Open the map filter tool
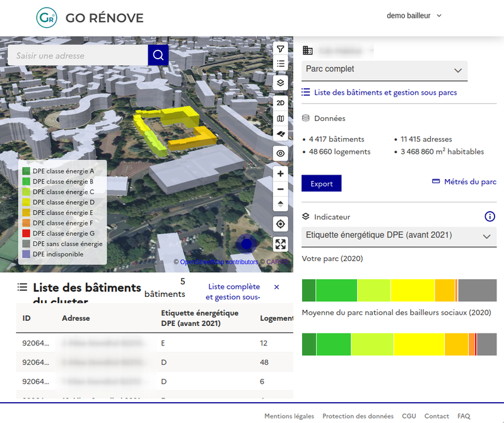Viewport: 504px width, 423px height. (x=281, y=49)
